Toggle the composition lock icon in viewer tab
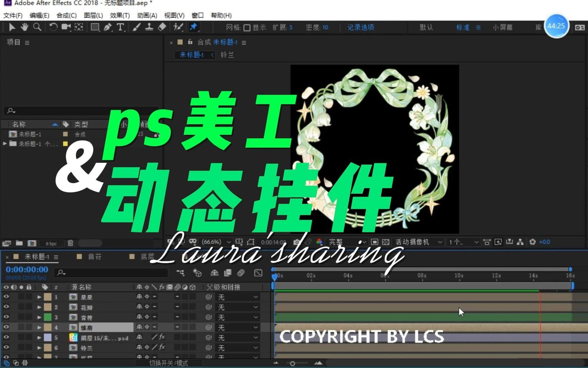Screen dimensions: 588x368 point(190,42)
